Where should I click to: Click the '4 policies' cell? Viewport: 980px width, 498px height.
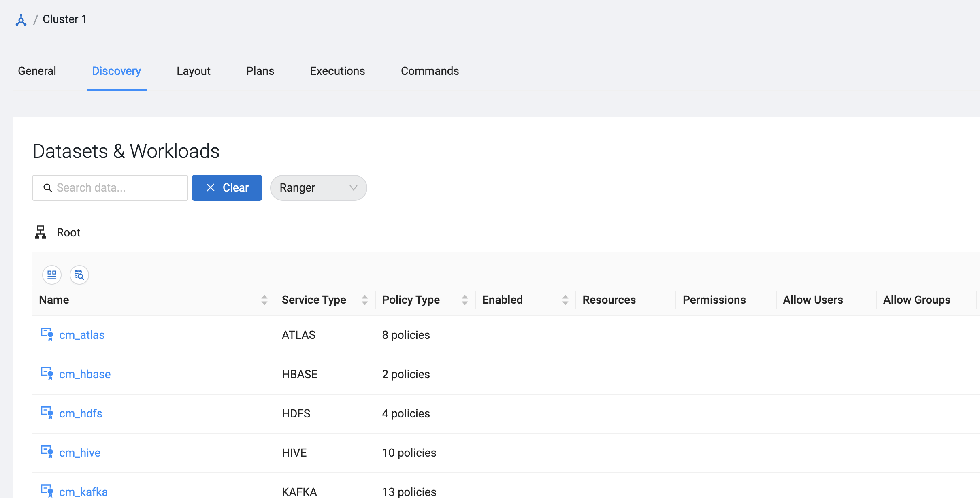click(x=406, y=414)
